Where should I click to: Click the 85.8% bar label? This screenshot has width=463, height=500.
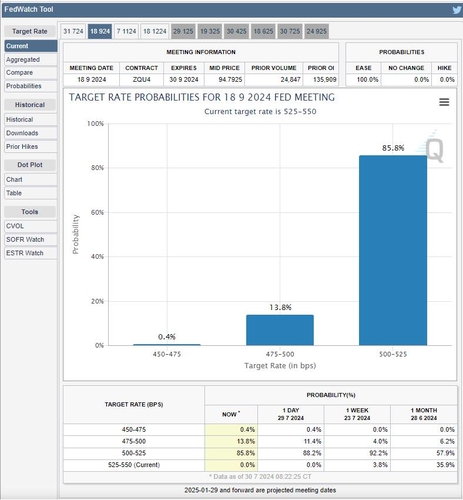(x=393, y=148)
